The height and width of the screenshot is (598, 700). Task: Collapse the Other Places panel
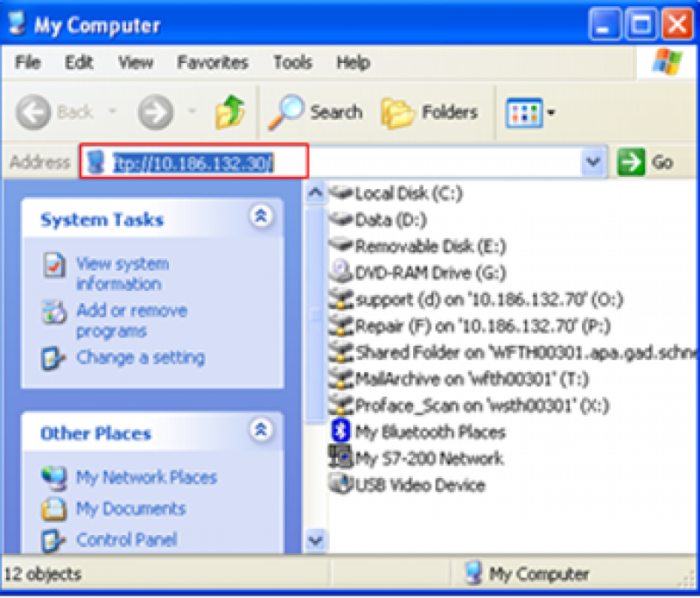pyautogui.click(x=261, y=430)
